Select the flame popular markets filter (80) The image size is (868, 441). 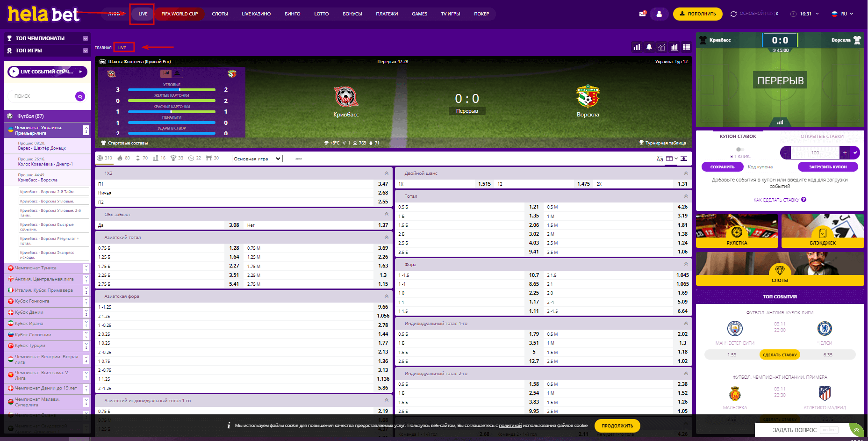(x=124, y=158)
